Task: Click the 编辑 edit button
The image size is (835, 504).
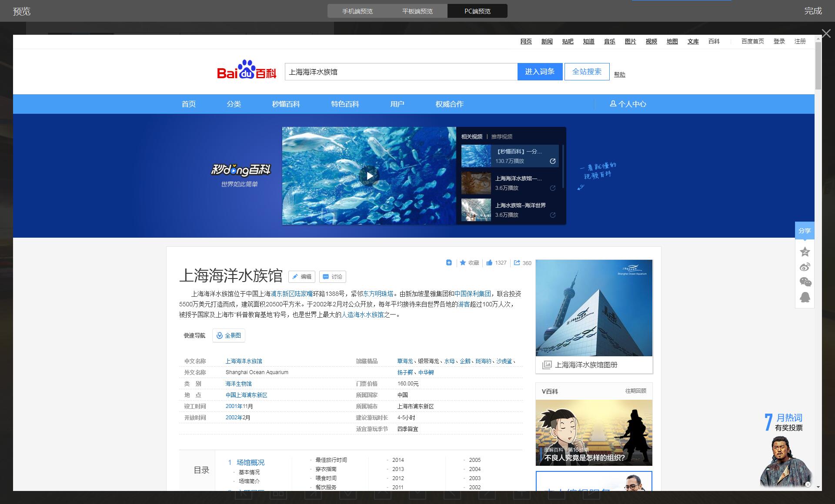Action: [x=301, y=277]
